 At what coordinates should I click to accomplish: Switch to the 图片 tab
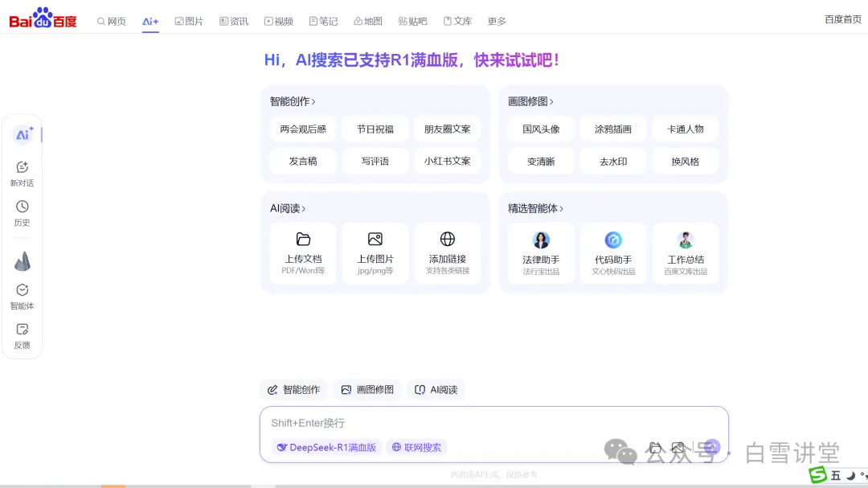pos(190,21)
